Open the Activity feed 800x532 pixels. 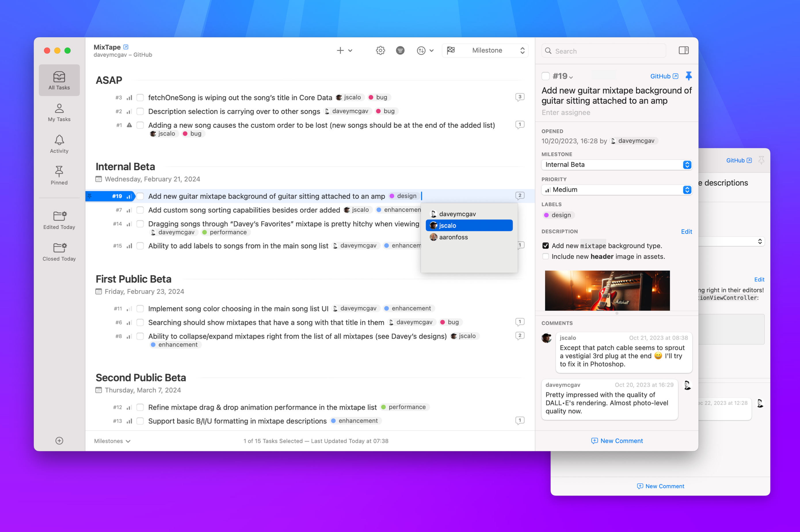tap(59, 143)
